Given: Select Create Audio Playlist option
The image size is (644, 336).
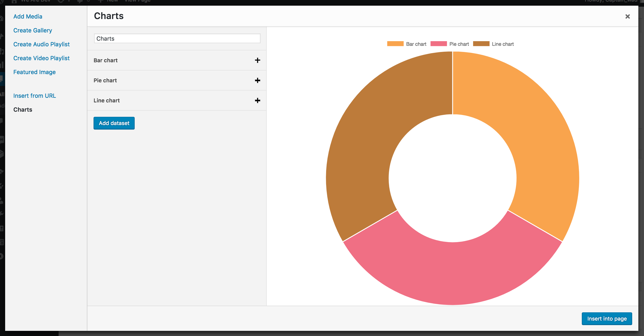Looking at the screenshot, I should 41,44.
